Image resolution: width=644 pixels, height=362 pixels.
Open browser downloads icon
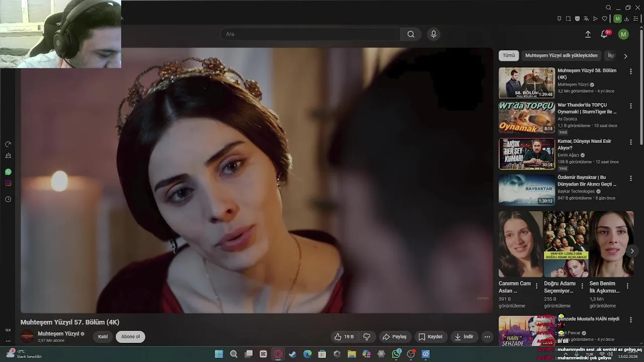coord(626,19)
